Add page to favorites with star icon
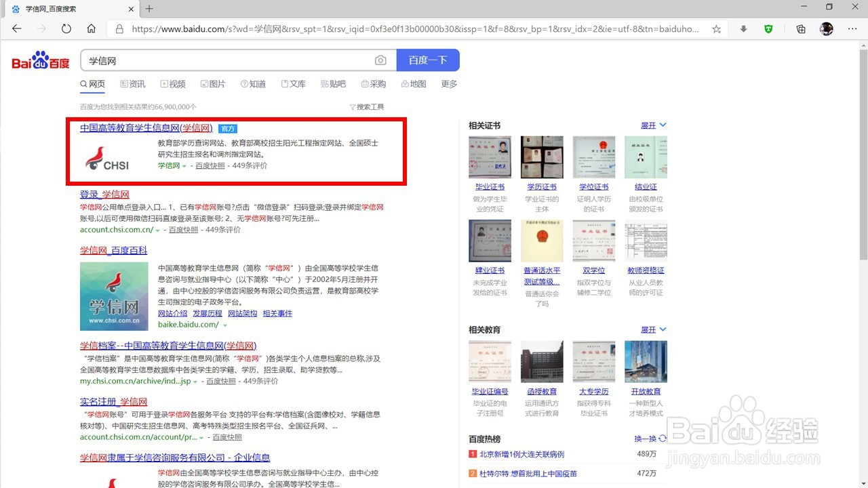The width and height of the screenshot is (868, 488). 715,28
